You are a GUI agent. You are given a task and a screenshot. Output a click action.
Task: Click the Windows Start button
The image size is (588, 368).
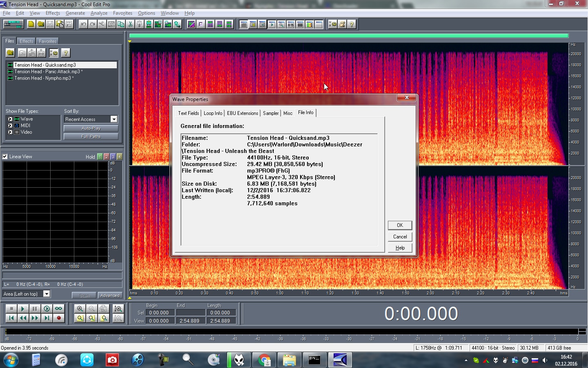click(x=11, y=360)
